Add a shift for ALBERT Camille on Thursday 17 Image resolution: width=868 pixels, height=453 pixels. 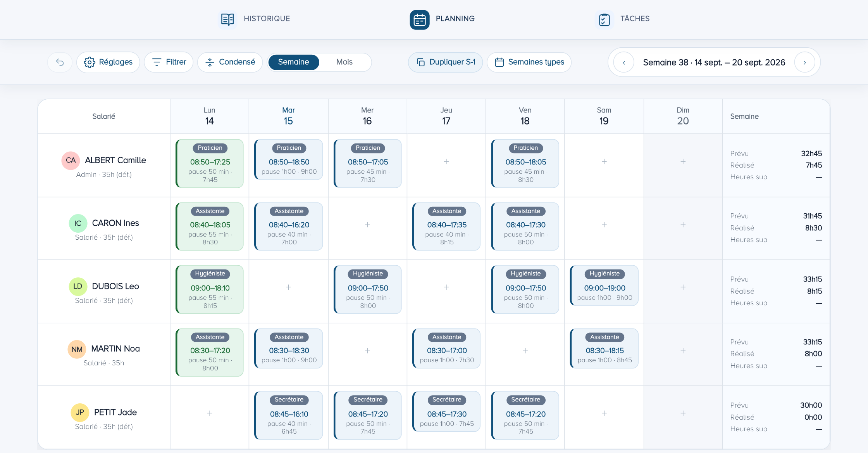[x=446, y=161]
